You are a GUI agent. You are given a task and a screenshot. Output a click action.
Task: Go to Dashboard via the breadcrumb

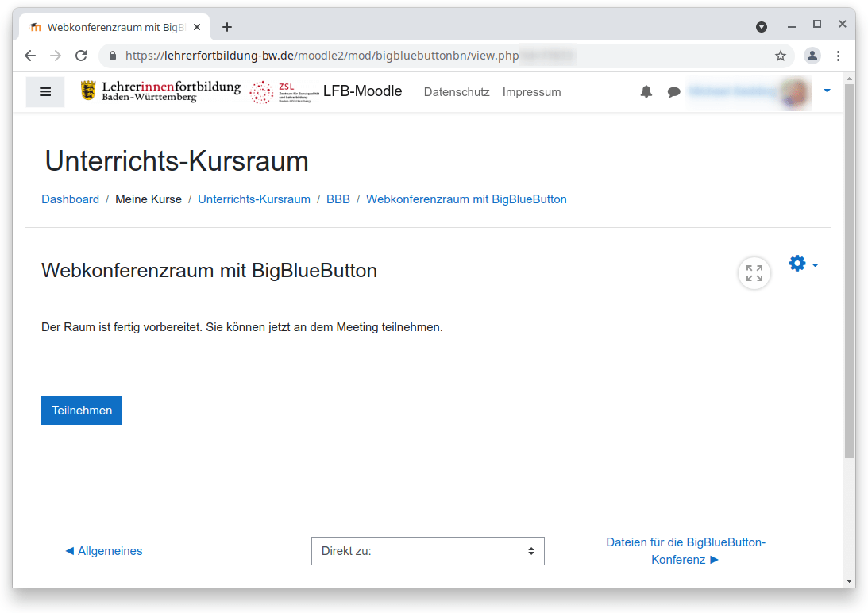[x=70, y=199]
